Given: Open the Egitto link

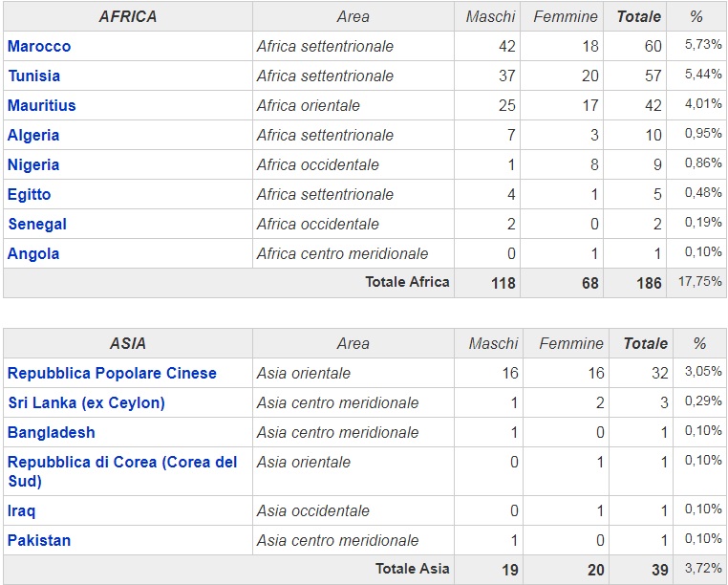Looking at the screenshot, I should (30, 194).
